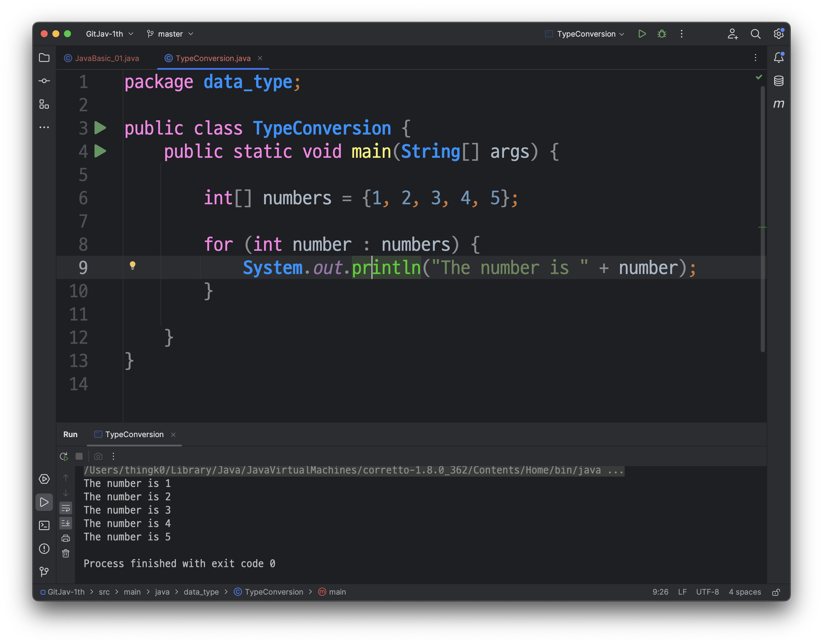Screen dimensions: 823x644
Task: Debug TypeConversion with the bug icon
Action: pos(662,34)
